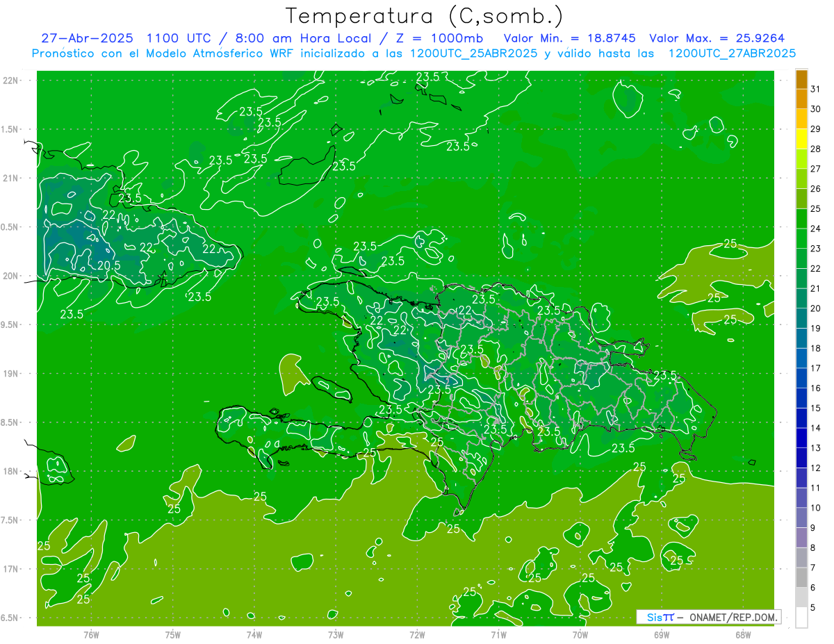This screenshot has height=644, width=834.
Task: Click the '72W' longitude axis label
Action: pos(417,635)
